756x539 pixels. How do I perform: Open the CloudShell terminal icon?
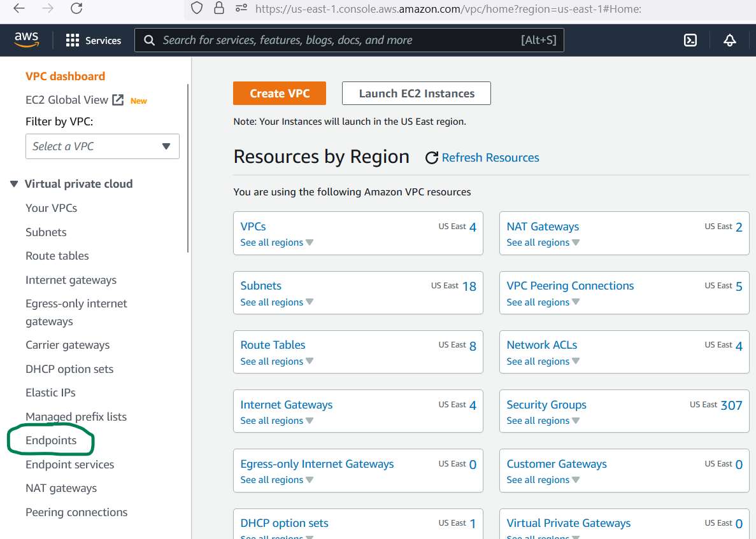pos(690,41)
